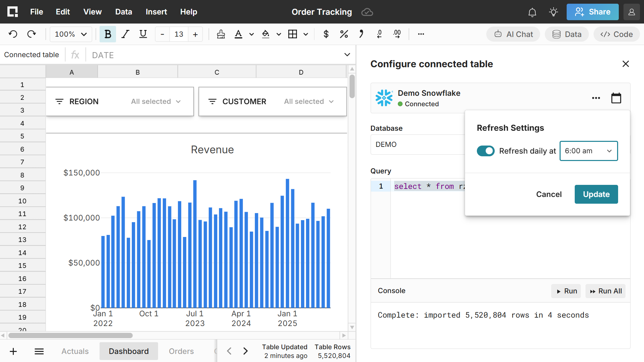Open the Insert menu
Viewport: 644px width, 362px height.
point(156,12)
